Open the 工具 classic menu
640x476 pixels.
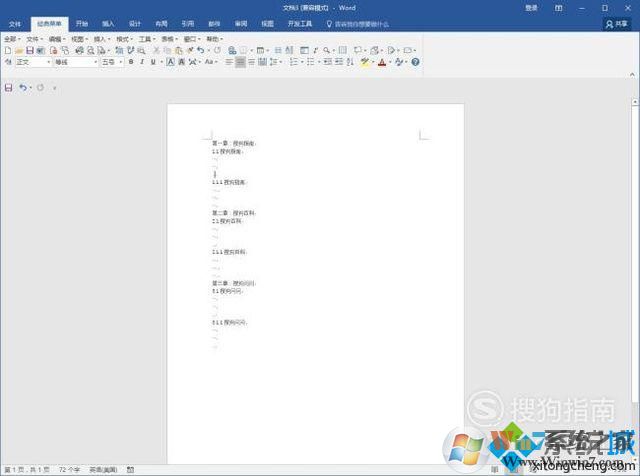click(147, 39)
